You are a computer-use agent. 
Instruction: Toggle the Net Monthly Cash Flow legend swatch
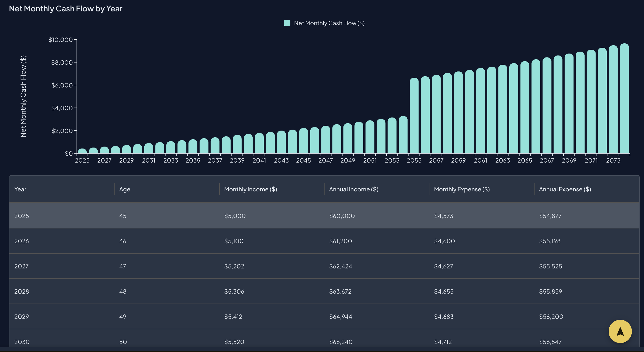click(287, 23)
